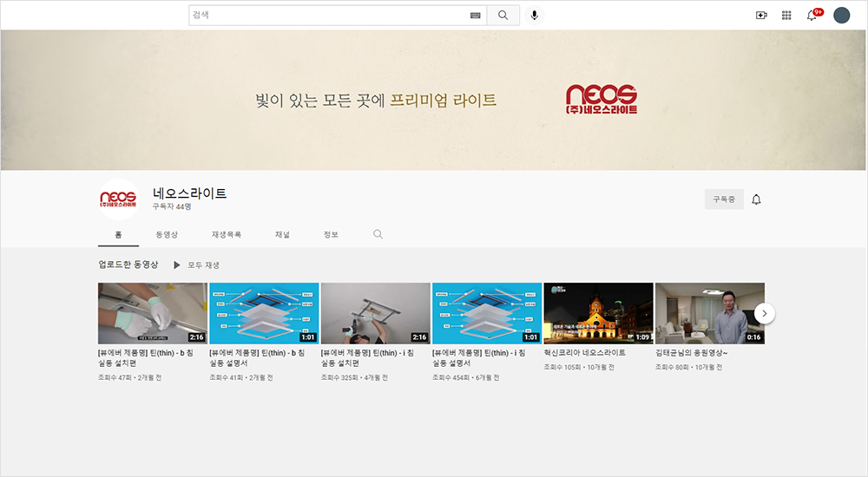
Task: Open the on-screen keyboard in search box
Action: (x=475, y=16)
